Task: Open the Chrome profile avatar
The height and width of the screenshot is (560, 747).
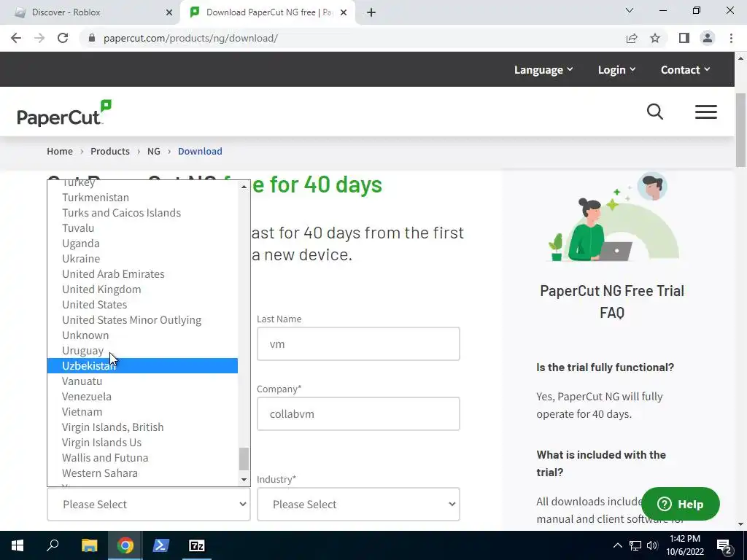Action: 708,38
